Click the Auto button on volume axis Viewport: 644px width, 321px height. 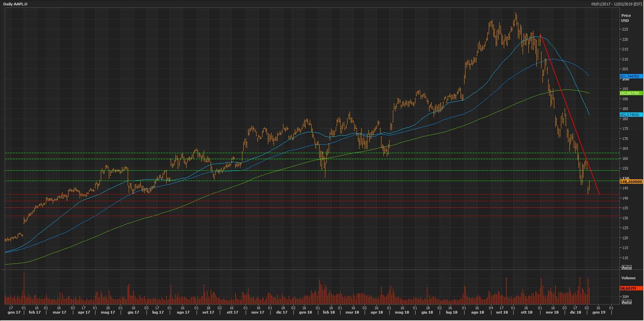[x=627, y=302]
